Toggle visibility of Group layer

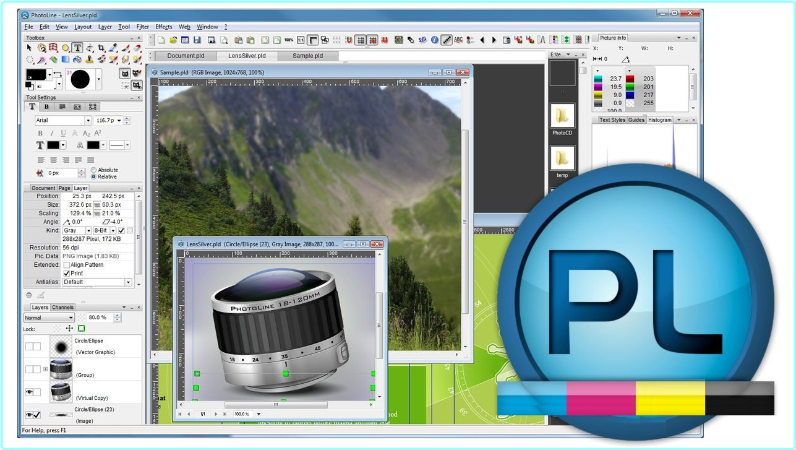29,369
